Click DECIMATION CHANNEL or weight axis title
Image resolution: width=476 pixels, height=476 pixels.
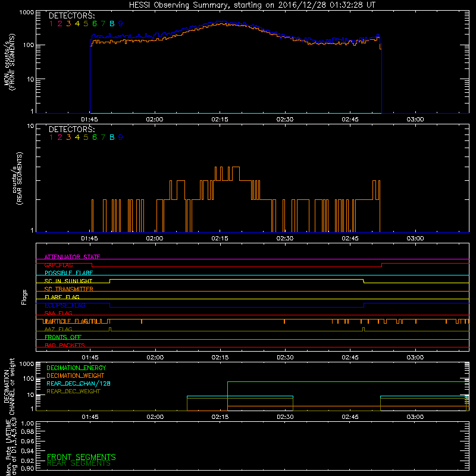pos(9,386)
